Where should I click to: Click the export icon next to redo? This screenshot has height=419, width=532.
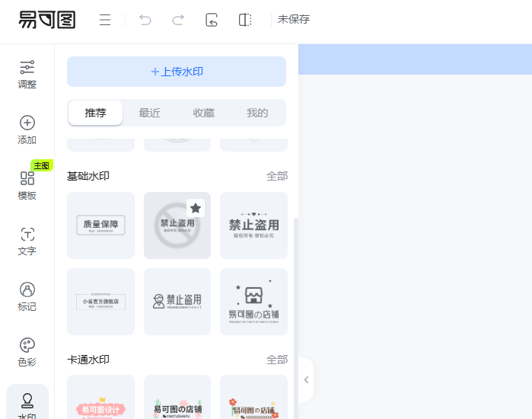coord(212,20)
